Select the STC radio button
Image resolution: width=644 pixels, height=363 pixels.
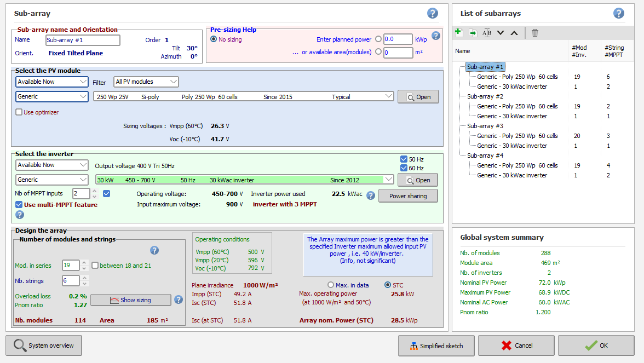click(x=387, y=285)
